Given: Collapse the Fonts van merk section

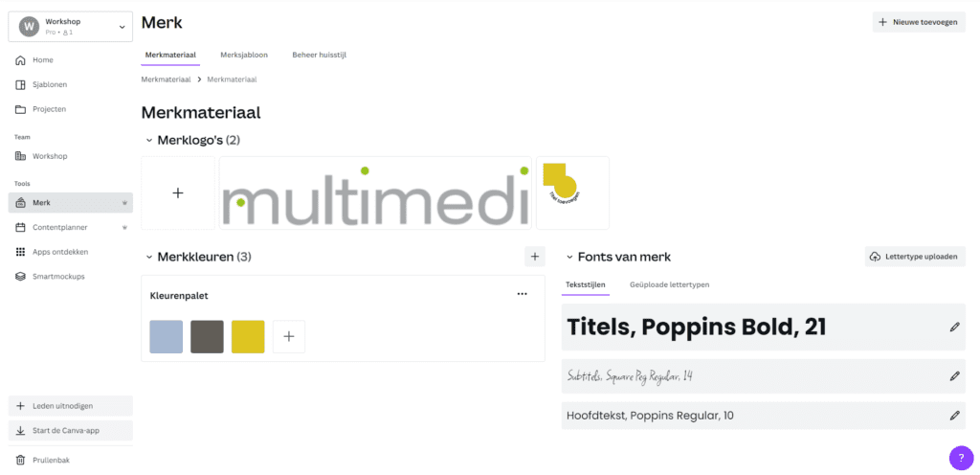Looking at the screenshot, I should [x=569, y=257].
